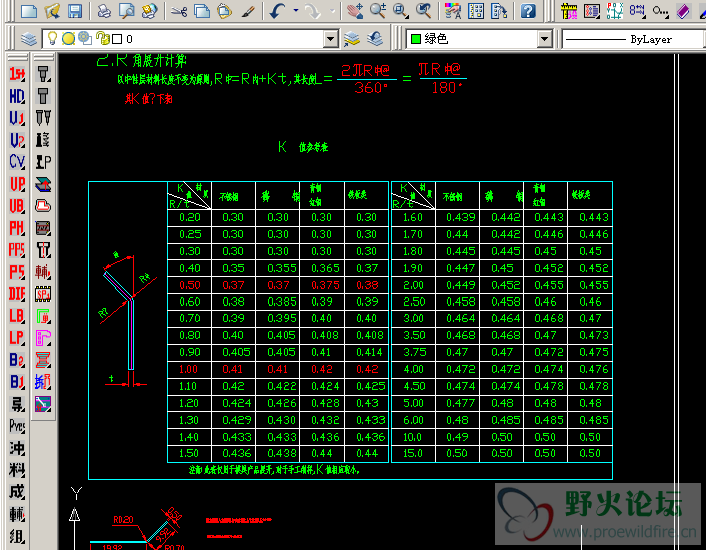Click layer 0 white color swatch

pos(117,39)
